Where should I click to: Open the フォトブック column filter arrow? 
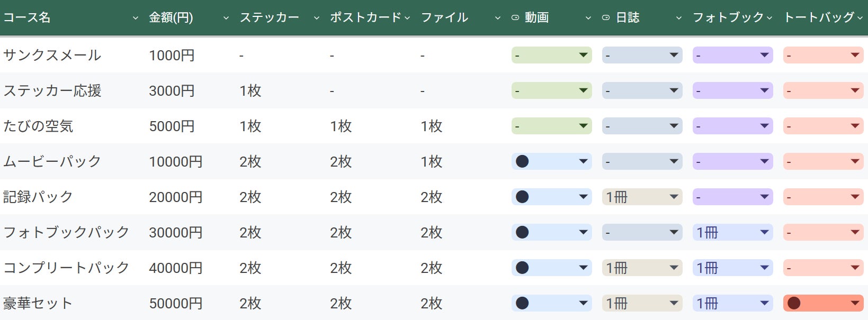(x=769, y=18)
